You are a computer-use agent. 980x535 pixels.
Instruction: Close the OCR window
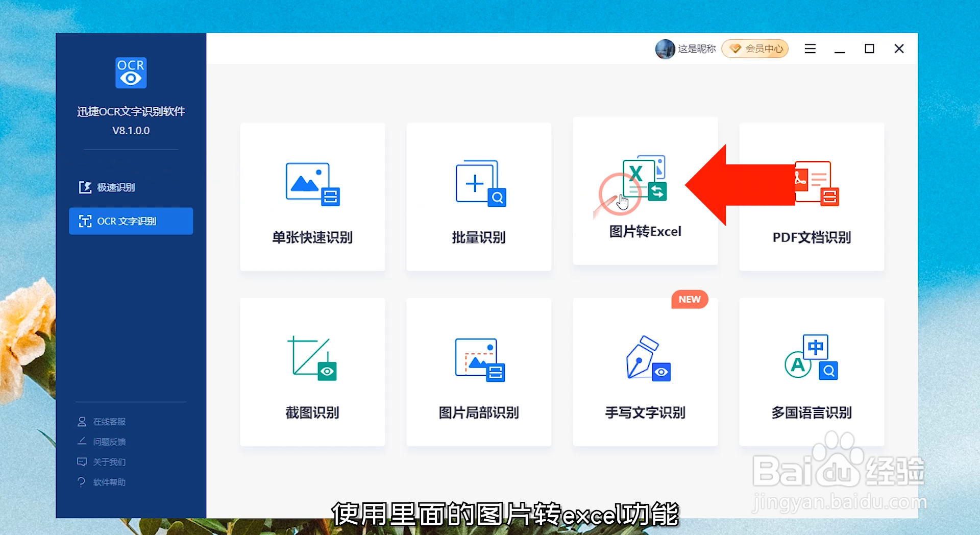click(x=899, y=49)
